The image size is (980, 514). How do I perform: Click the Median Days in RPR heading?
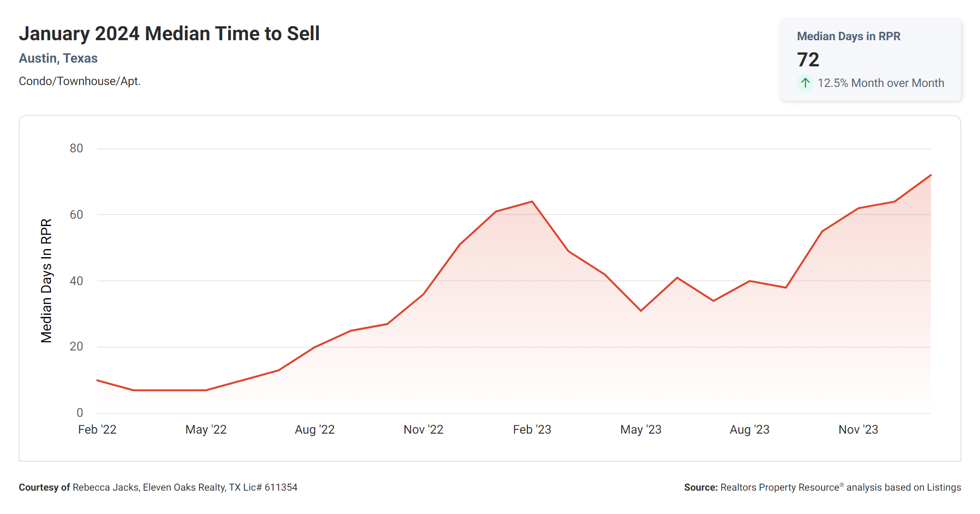pos(848,36)
